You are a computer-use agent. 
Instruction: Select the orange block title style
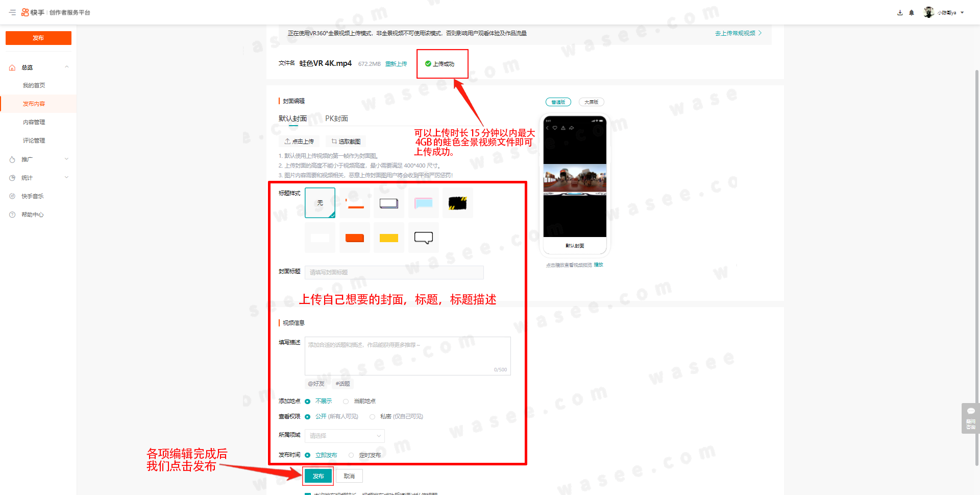point(355,238)
